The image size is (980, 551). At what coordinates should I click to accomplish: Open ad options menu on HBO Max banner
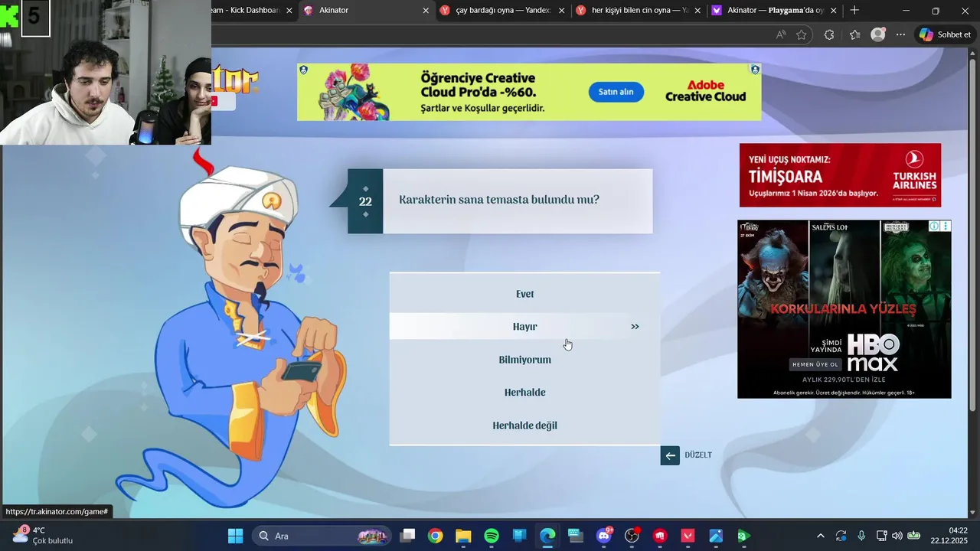[x=946, y=227]
